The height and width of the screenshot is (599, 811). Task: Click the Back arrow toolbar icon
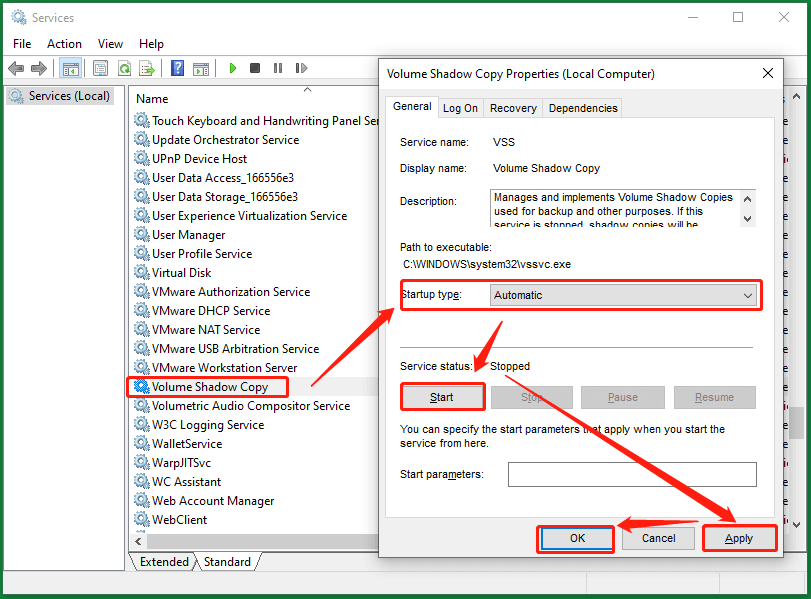[x=16, y=68]
